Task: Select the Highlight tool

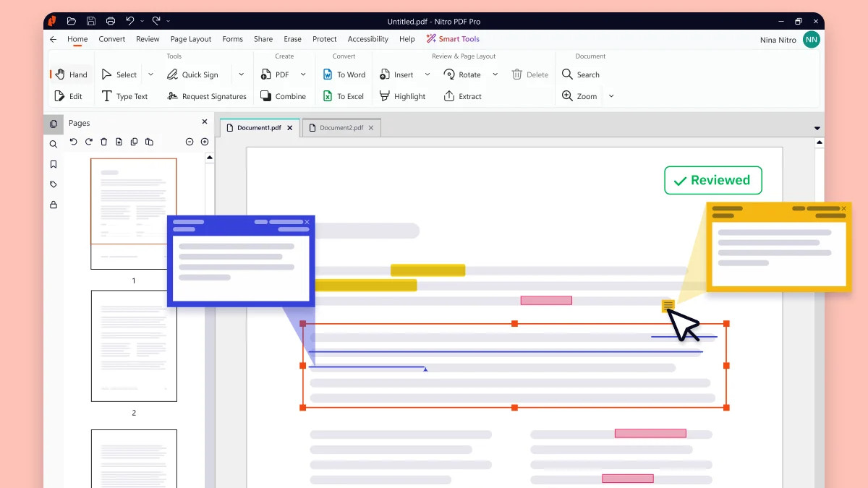Action: click(402, 96)
